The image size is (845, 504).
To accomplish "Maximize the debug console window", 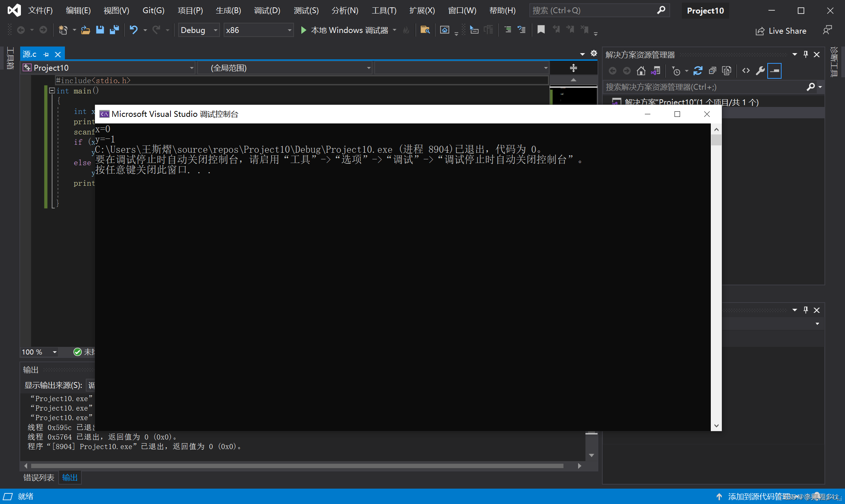I will (x=677, y=114).
